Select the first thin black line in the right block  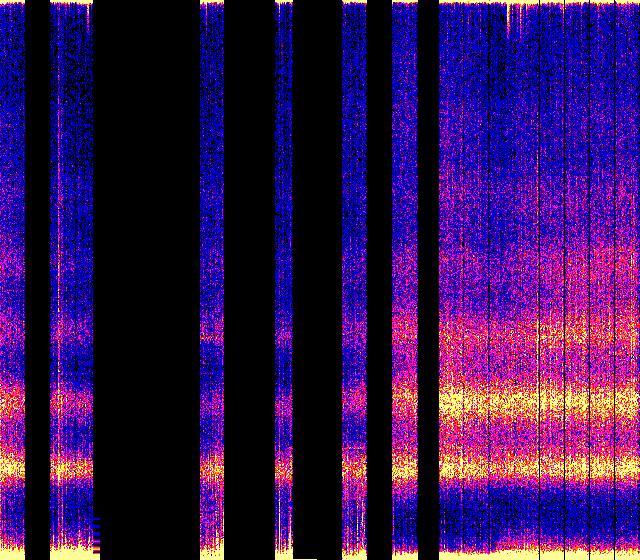(489, 280)
